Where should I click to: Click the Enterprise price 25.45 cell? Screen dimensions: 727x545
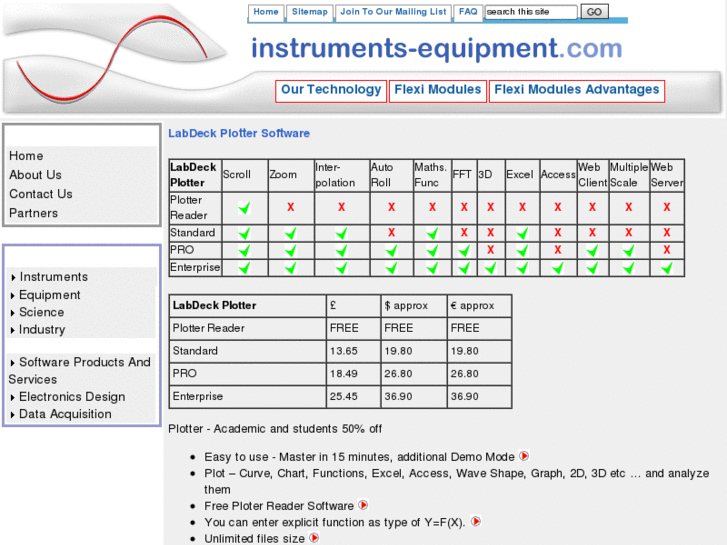click(353, 397)
